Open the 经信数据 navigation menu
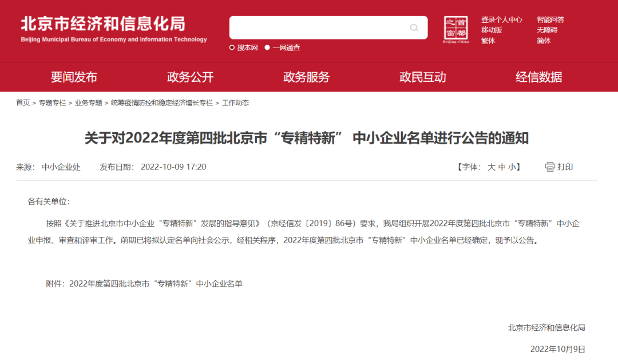Viewport: 618px width, 364px height. [x=539, y=77]
